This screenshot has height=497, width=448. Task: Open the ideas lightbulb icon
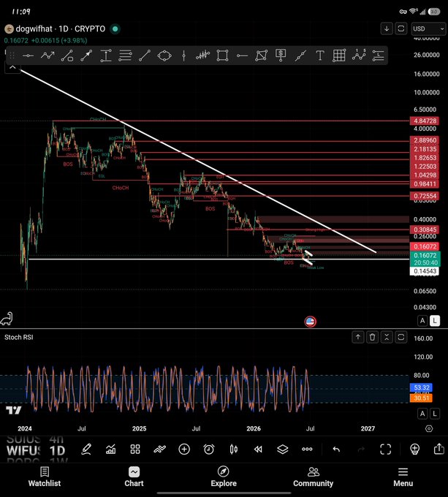click(414, 449)
